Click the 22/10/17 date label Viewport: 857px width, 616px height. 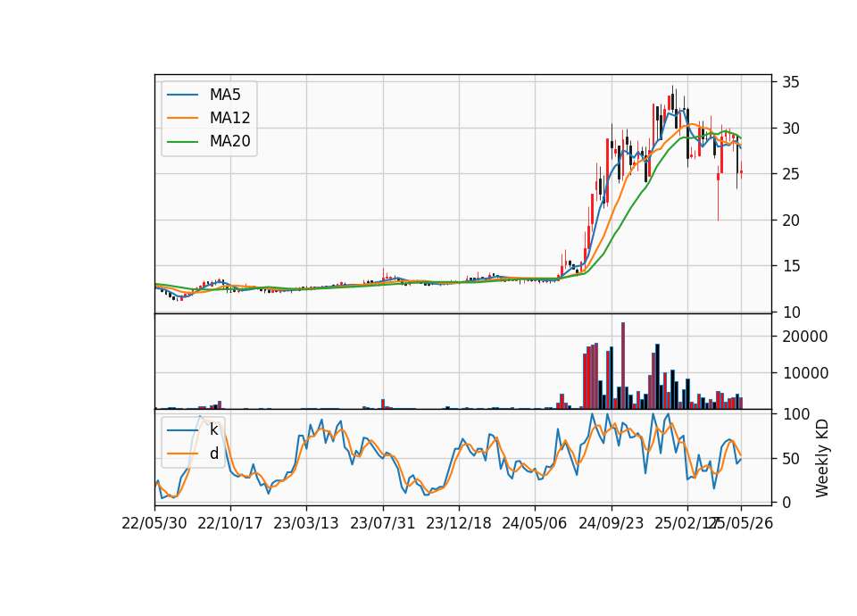tap(230, 523)
